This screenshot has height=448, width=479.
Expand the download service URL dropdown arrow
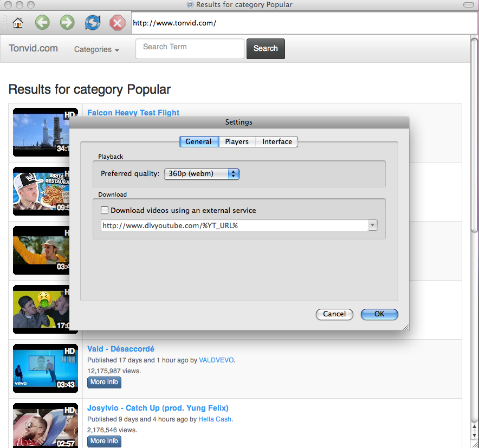(373, 225)
